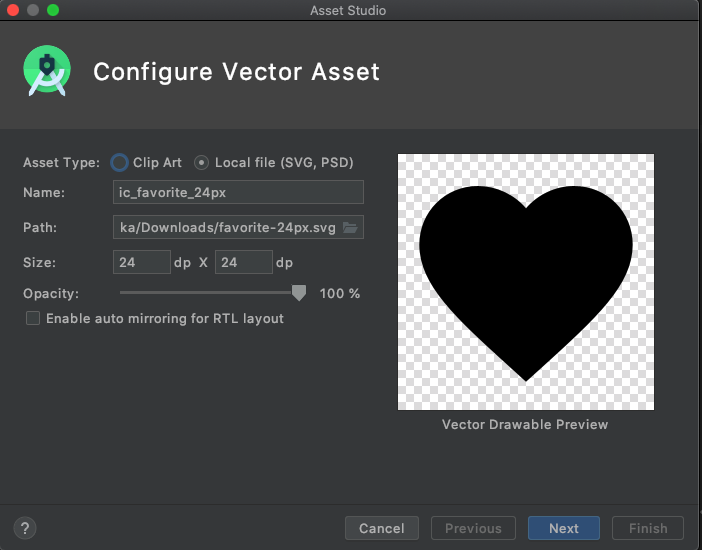Proceed with the Next button
Image resolution: width=702 pixels, height=550 pixels.
point(564,528)
